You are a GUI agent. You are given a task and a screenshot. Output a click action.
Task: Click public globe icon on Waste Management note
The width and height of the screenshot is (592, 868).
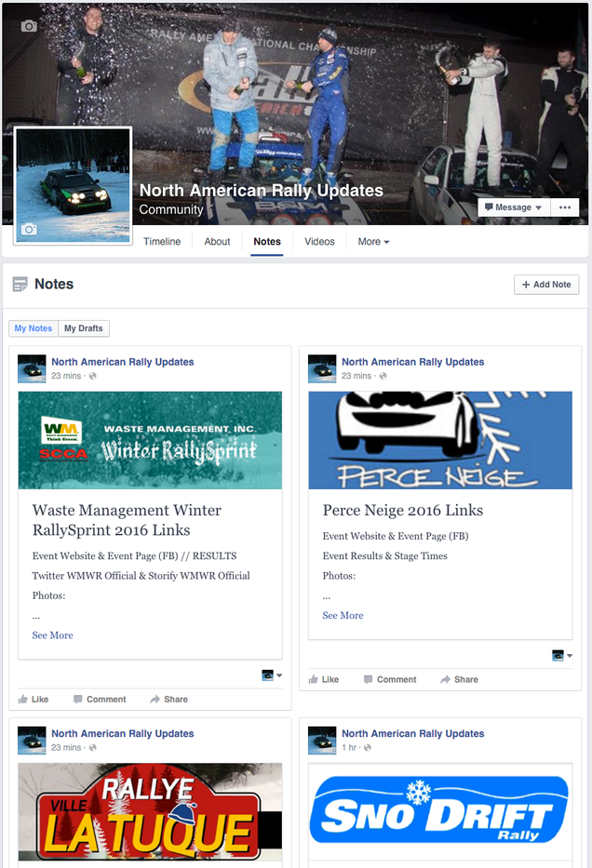92,376
